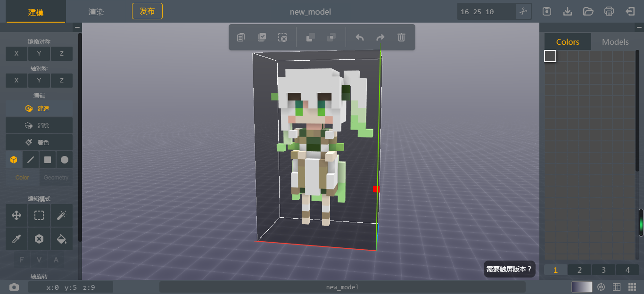Click the green scrollbar thumb in the Colors panel
Viewport: 644px width, 294px height.
(641, 223)
